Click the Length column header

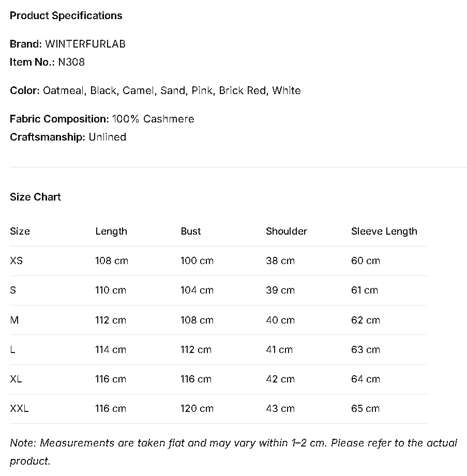[x=111, y=231]
